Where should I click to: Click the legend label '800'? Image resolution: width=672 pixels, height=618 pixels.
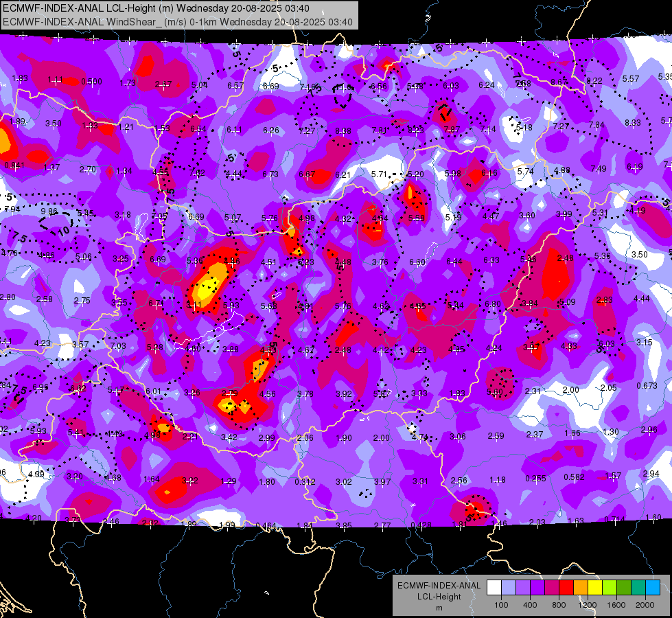[x=559, y=605]
